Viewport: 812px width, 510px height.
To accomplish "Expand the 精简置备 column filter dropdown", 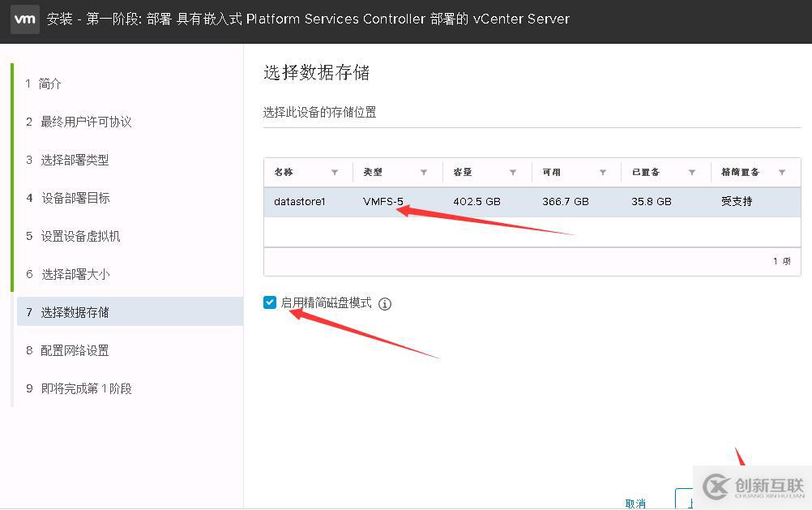I will [782, 172].
